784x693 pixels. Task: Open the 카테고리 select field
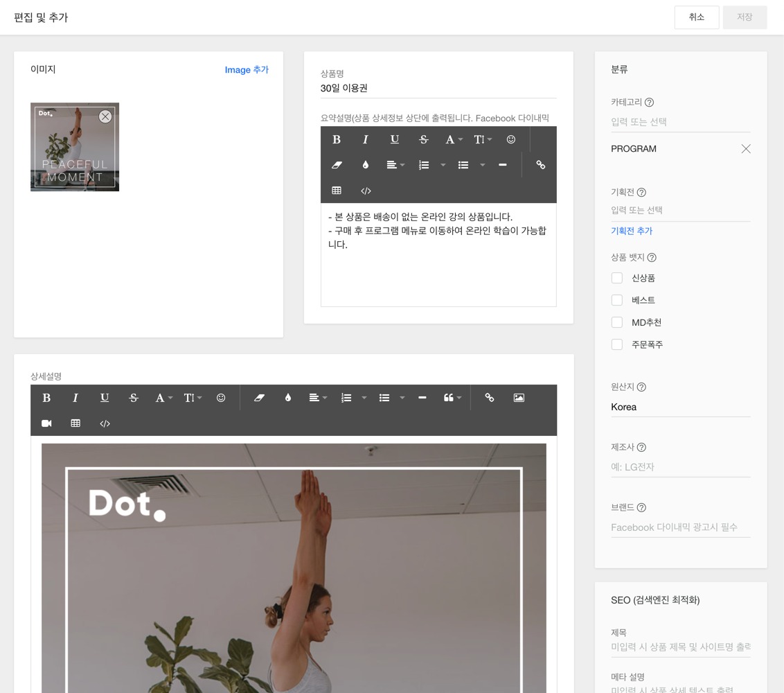(x=681, y=122)
